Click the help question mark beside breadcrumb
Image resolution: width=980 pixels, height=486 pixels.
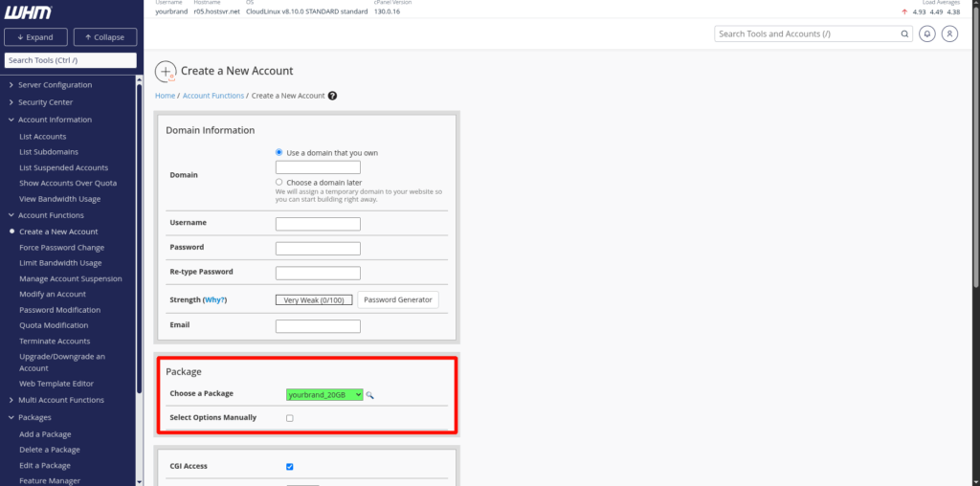[x=332, y=96]
